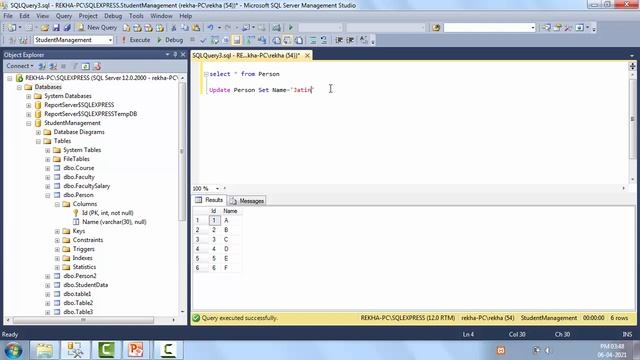
Task: Click the Copy icon in toolbar
Action: coord(185,27)
